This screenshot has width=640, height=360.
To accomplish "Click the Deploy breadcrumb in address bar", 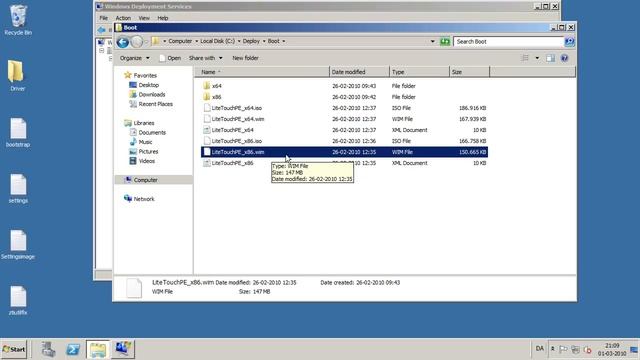I will (251, 42).
